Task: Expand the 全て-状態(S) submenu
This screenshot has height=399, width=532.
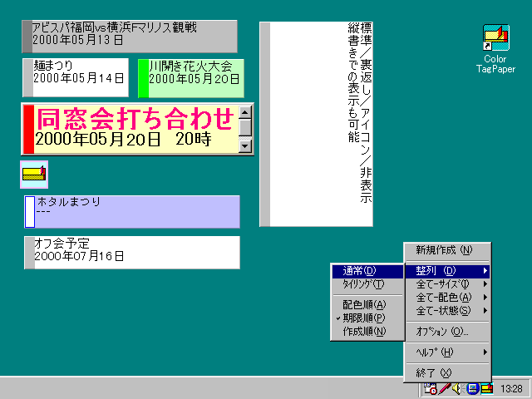Action: [447, 311]
